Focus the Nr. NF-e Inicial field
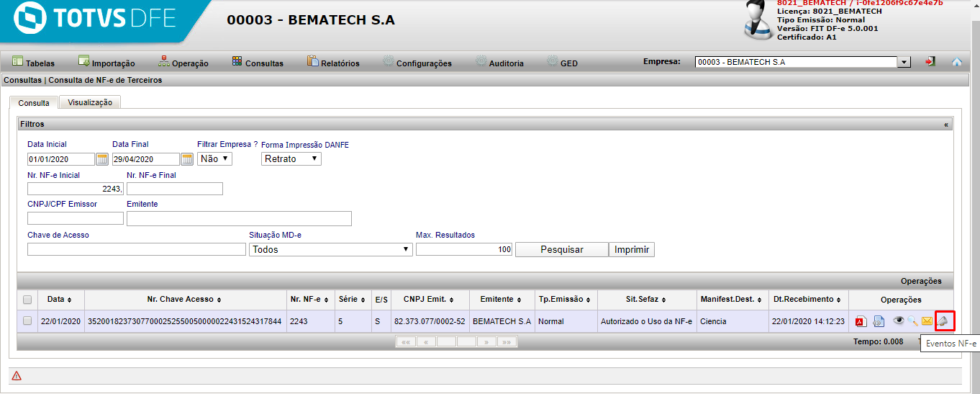This screenshot has height=394, width=980. [x=76, y=189]
